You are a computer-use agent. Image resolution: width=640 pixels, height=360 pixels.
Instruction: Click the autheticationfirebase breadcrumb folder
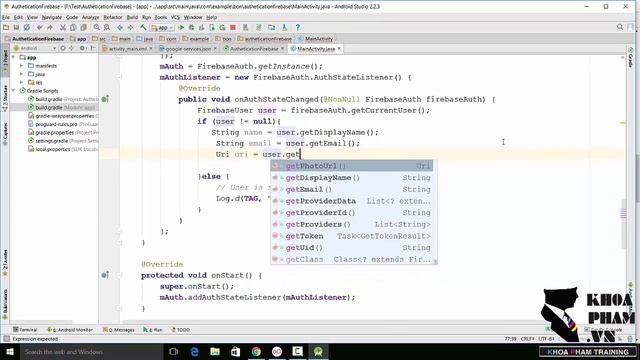tap(264, 39)
